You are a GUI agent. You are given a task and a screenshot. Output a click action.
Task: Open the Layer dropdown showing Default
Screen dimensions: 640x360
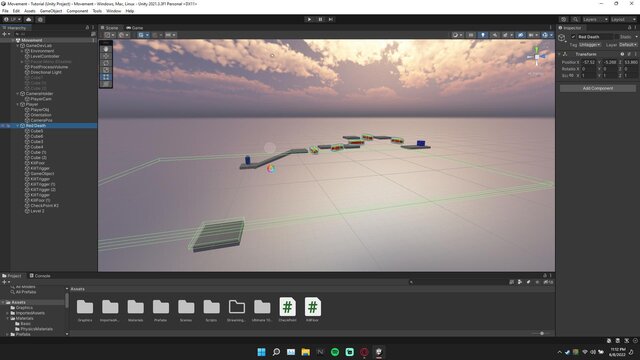click(628, 44)
